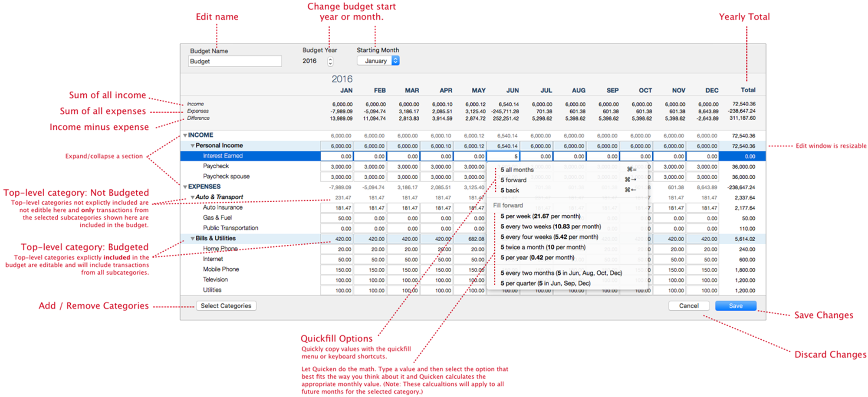
Task: Click the Gas & Fuel January cell
Action: pyautogui.click(x=337, y=218)
